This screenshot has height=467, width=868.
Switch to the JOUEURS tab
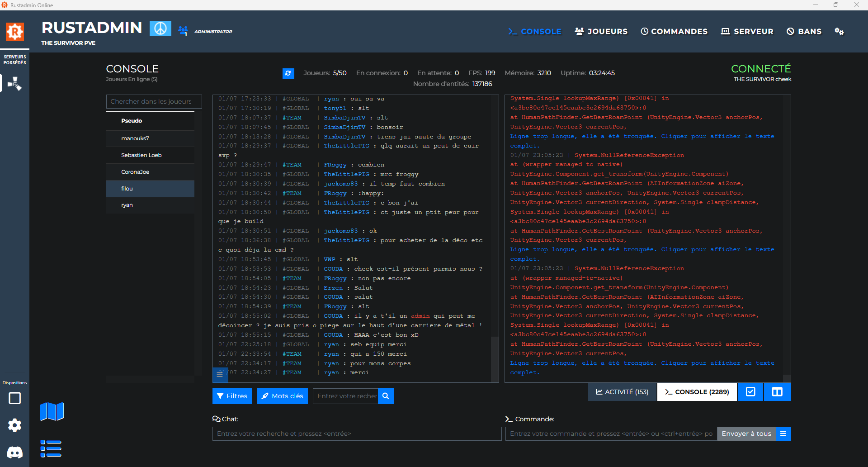601,31
